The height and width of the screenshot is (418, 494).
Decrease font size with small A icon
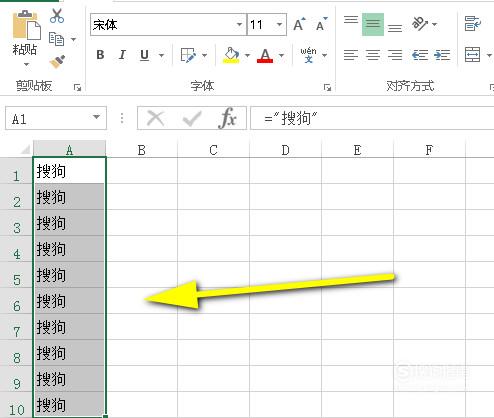pyautogui.click(x=322, y=24)
